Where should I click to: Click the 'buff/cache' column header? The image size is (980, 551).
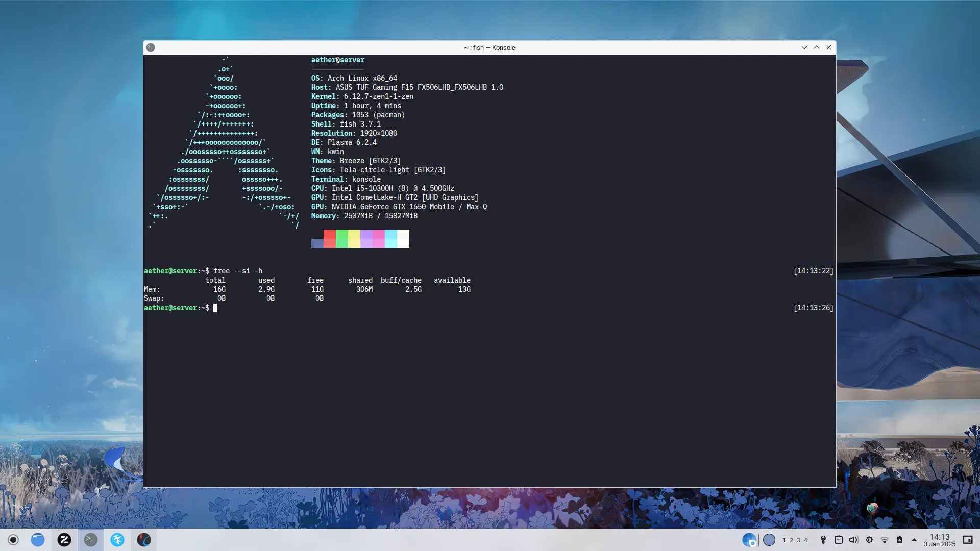401,280
